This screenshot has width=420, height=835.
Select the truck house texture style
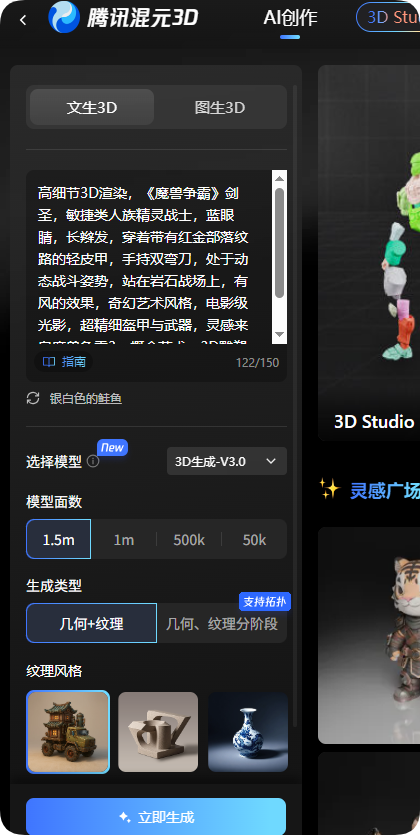click(68, 732)
